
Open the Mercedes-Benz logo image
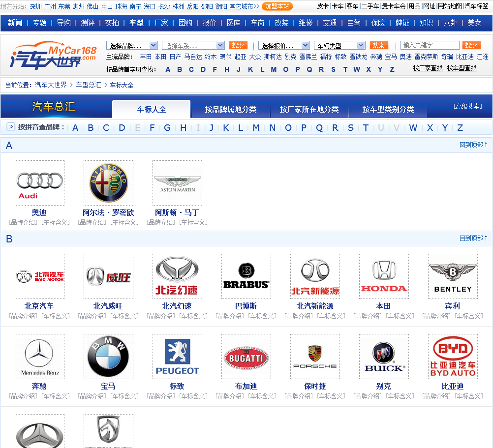tap(40, 356)
